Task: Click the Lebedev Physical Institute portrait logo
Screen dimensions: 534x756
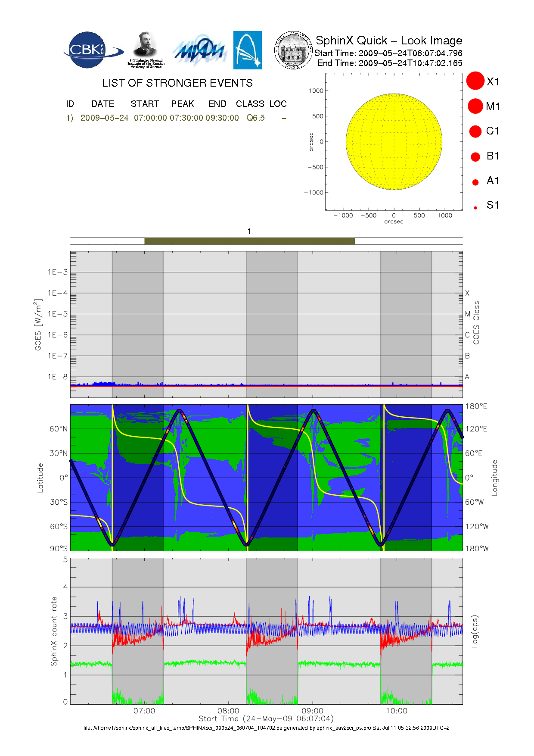Action: coord(146,50)
